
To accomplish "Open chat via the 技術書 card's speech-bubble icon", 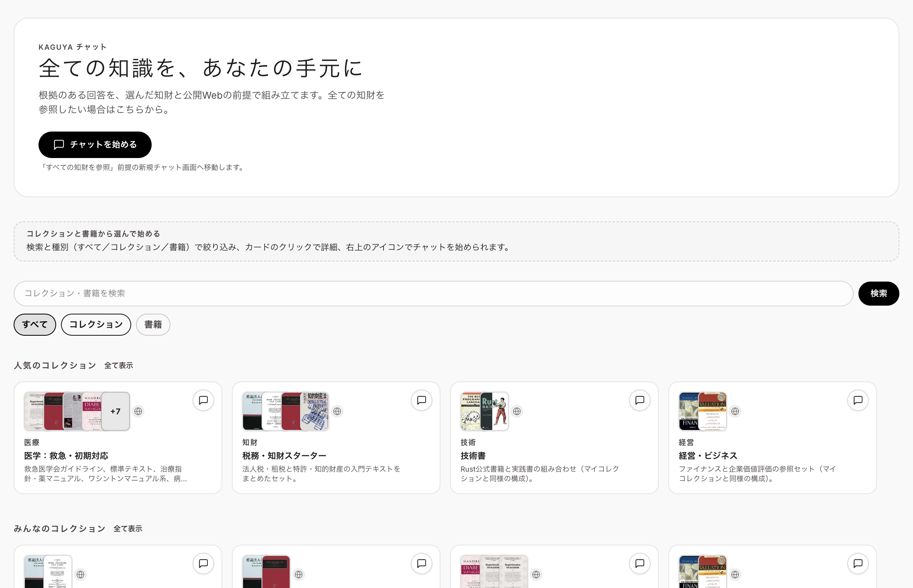I will 640,400.
